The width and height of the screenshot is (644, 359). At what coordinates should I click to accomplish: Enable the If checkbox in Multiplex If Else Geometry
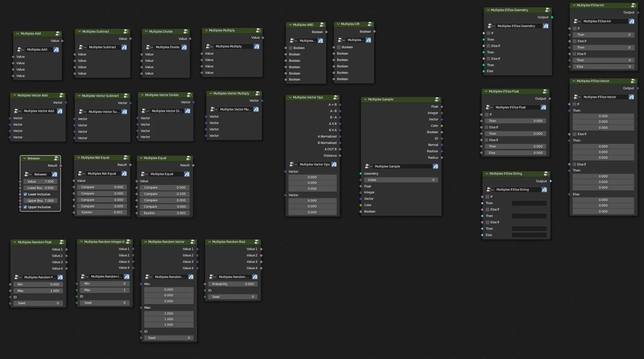pos(489,33)
